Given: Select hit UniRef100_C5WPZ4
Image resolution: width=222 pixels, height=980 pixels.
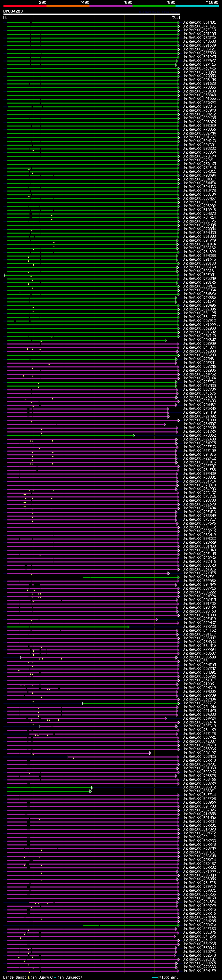Looking at the screenshot, I should pos(199,719).
